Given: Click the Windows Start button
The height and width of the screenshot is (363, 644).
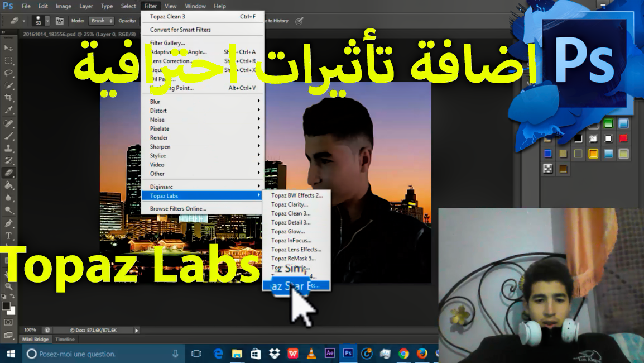Looking at the screenshot, I should [x=11, y=354].
